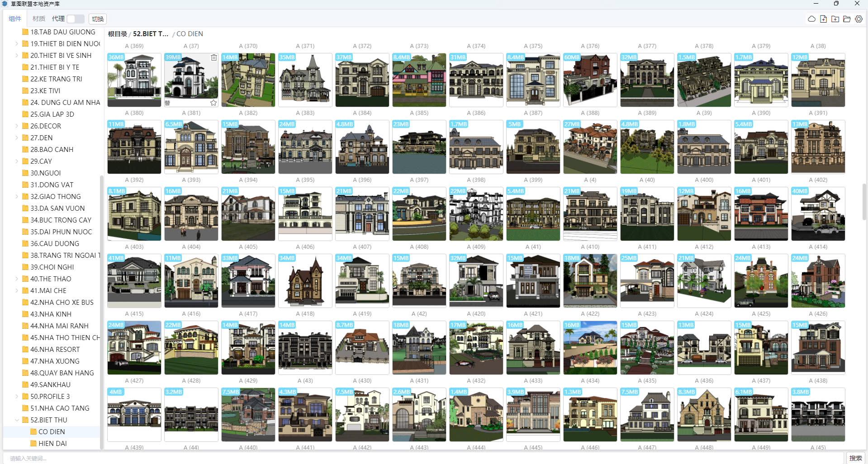The height and width of the screenshot is (464, 868).
Task: Open the folder browse icon
Action: 847,19
